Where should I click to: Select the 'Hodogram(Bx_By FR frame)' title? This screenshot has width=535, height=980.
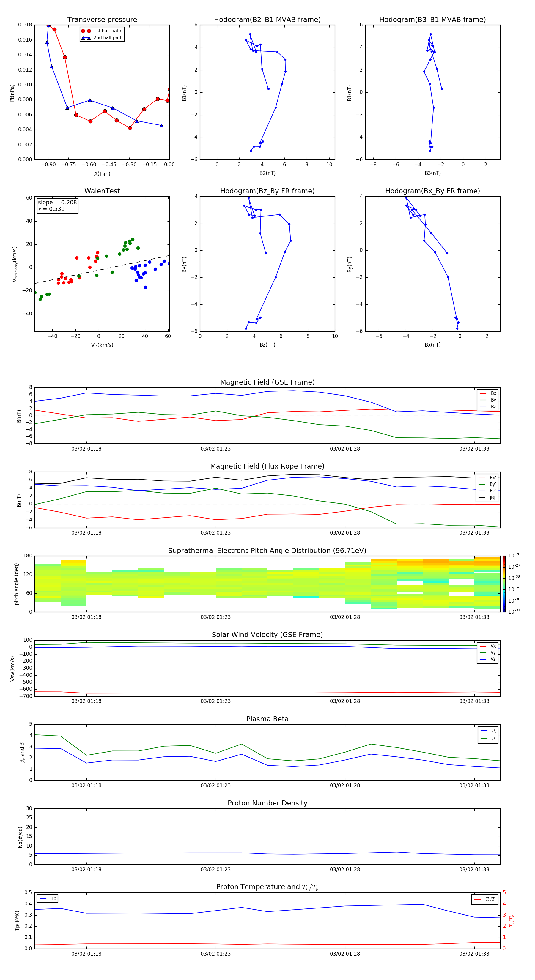(432, 191)
